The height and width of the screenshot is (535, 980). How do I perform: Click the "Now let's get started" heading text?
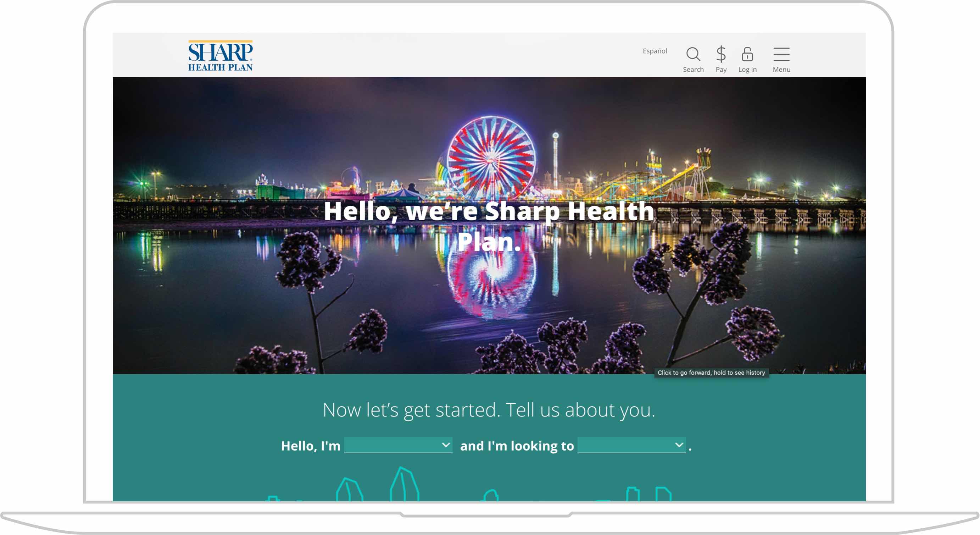click(489, 410)
